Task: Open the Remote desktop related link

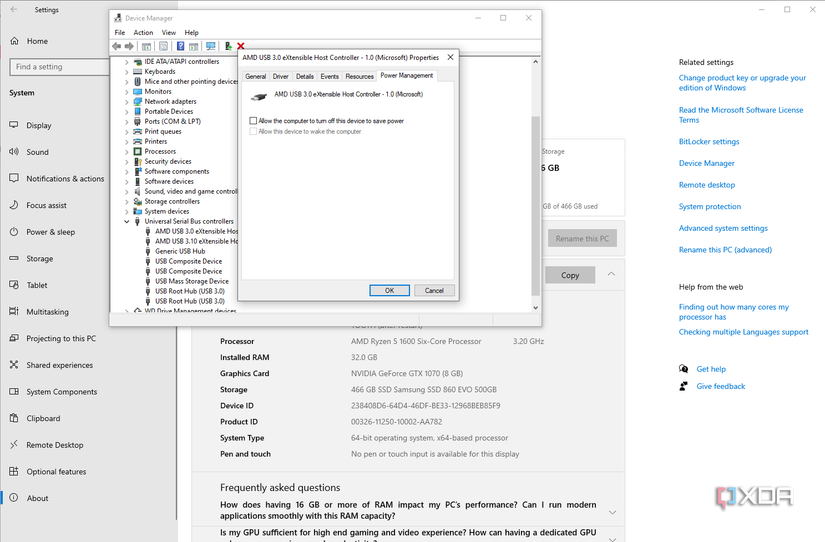Action: click(707, 185)
